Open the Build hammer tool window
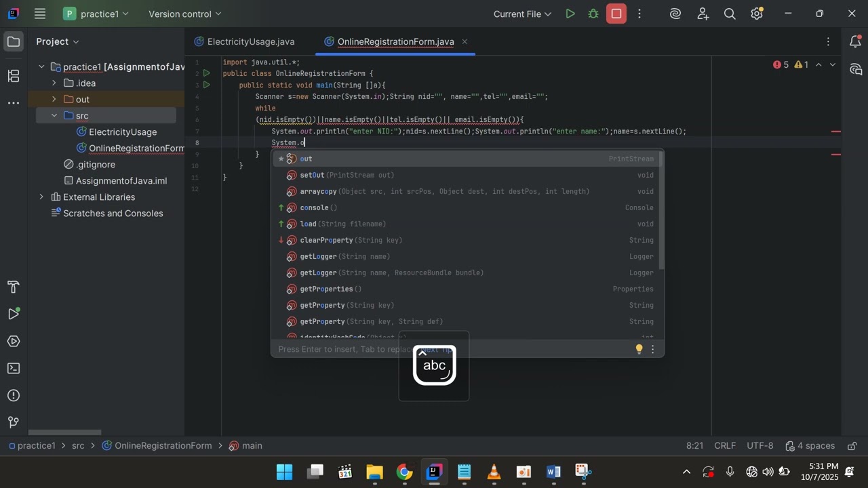 click(x=14, y=287)
